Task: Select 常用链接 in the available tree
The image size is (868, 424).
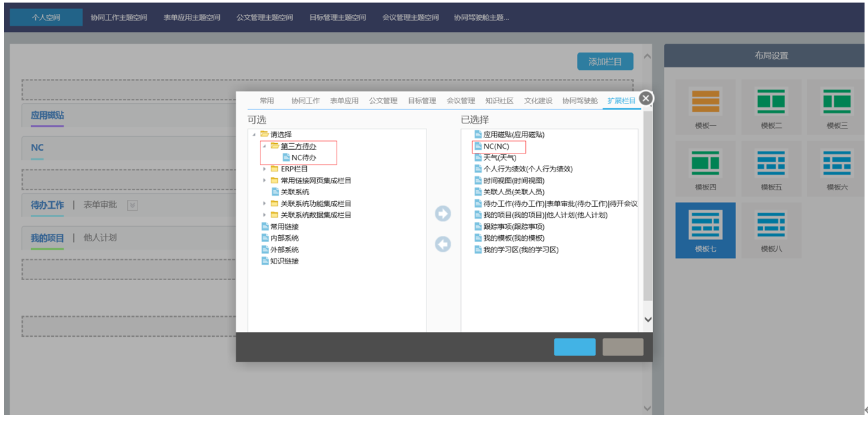Action: pos(284,227)
